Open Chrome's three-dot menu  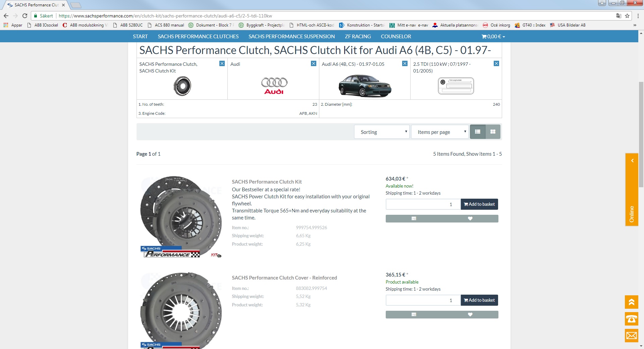638,16
